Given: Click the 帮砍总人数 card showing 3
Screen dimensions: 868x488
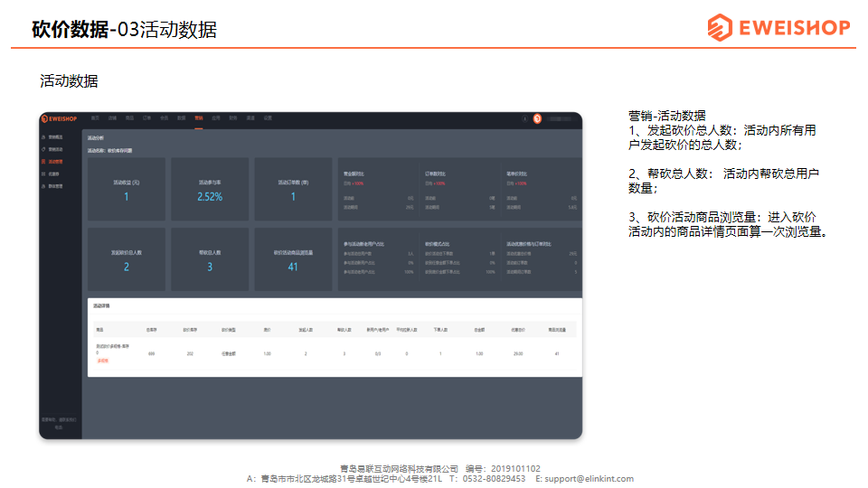Looking at the screenshot, I should pos(210,259).
